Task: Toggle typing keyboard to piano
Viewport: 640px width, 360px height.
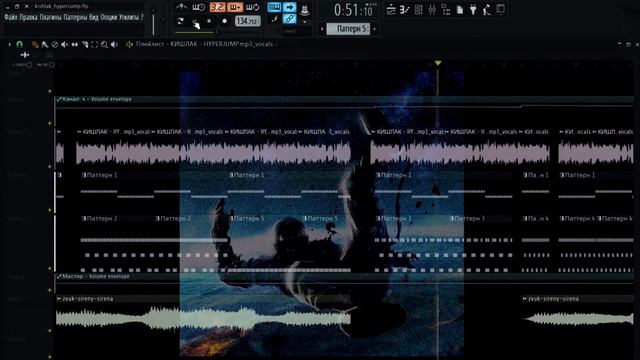Action: [x=274, y=7]
